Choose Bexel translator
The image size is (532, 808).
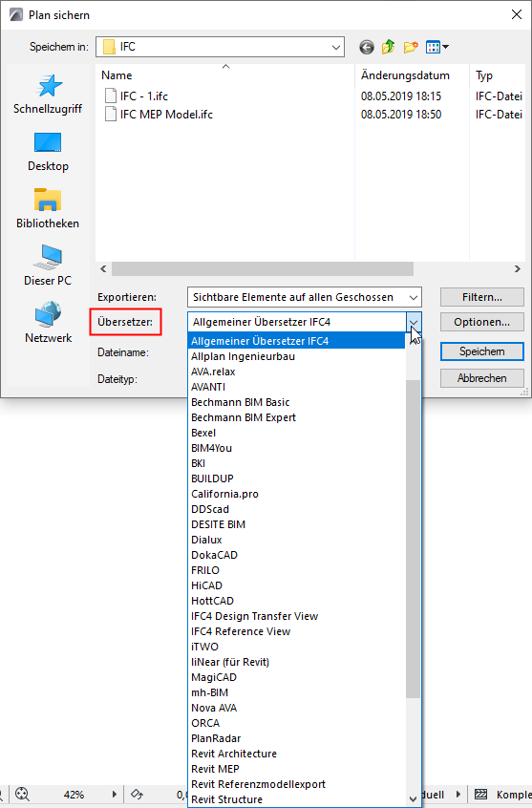pyautogui.click(x=297, y=433)
